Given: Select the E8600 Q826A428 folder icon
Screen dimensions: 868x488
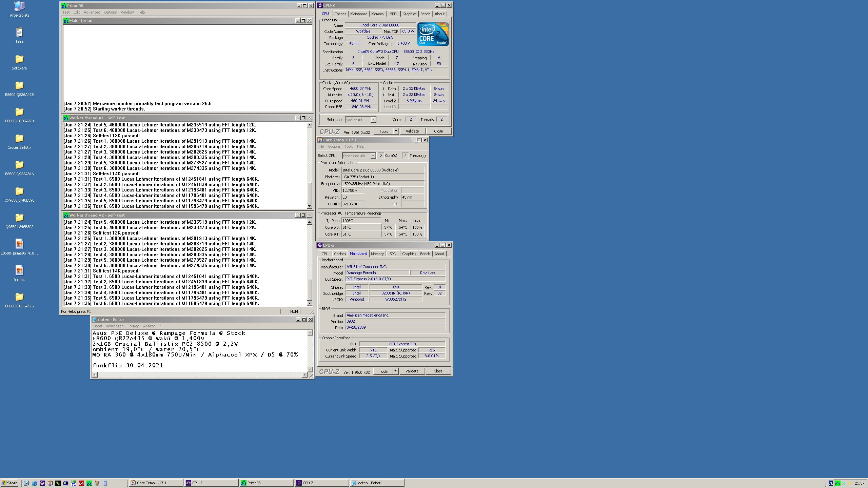Looking at the screenshot, I should click(19, 88).
